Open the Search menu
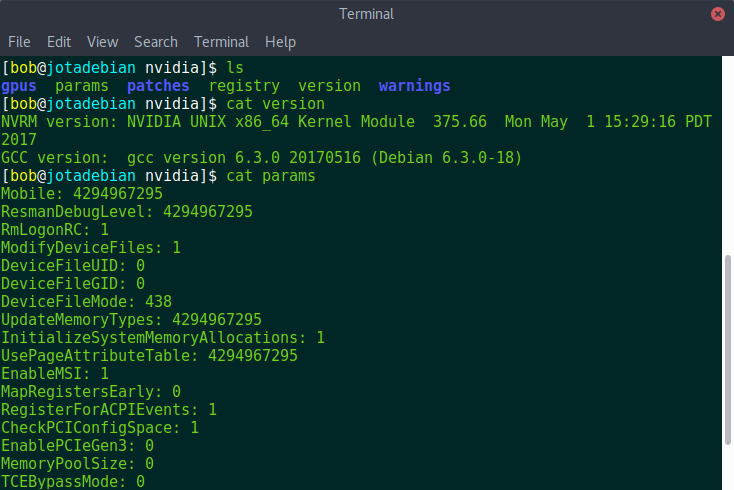This screenshot has height=490, width=734. [156, 42]
